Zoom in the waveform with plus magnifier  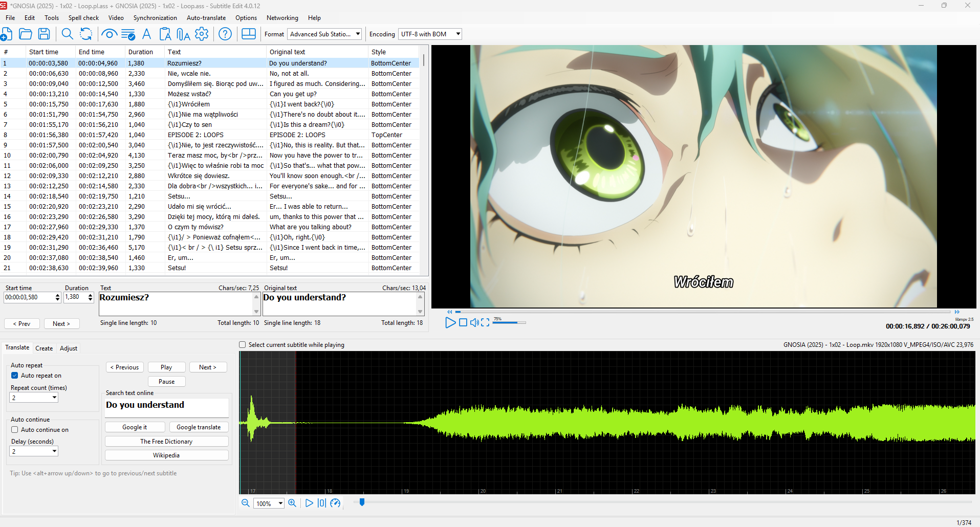point(292,503)
